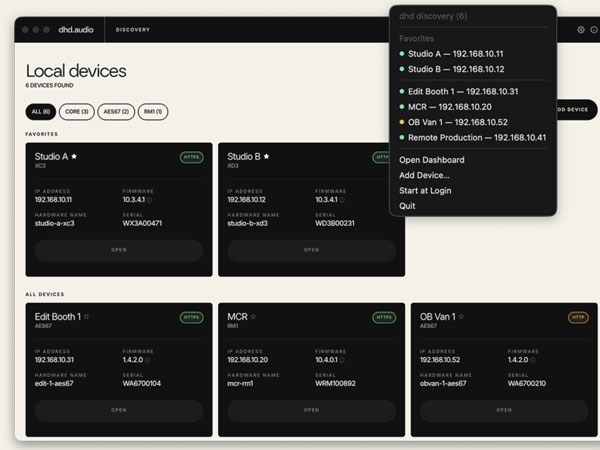Screen dimensions: 600x450
Task: Choose Edit Booth 1 — 192.168.10.31 in menu
Action: coord(473,92)
